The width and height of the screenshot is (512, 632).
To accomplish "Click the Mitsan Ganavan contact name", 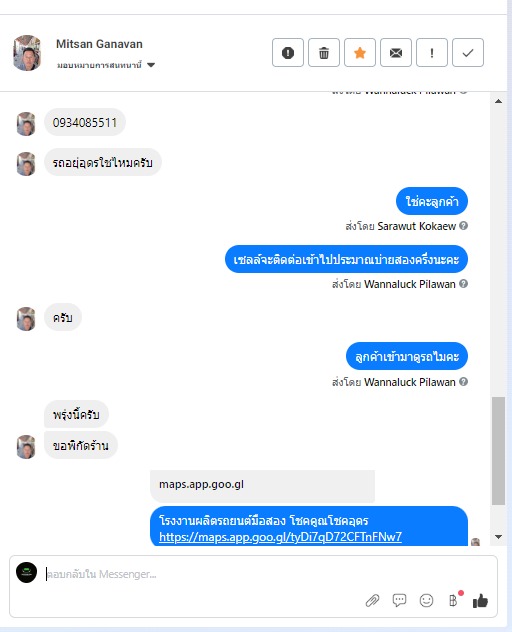I will tap(99, 44).
